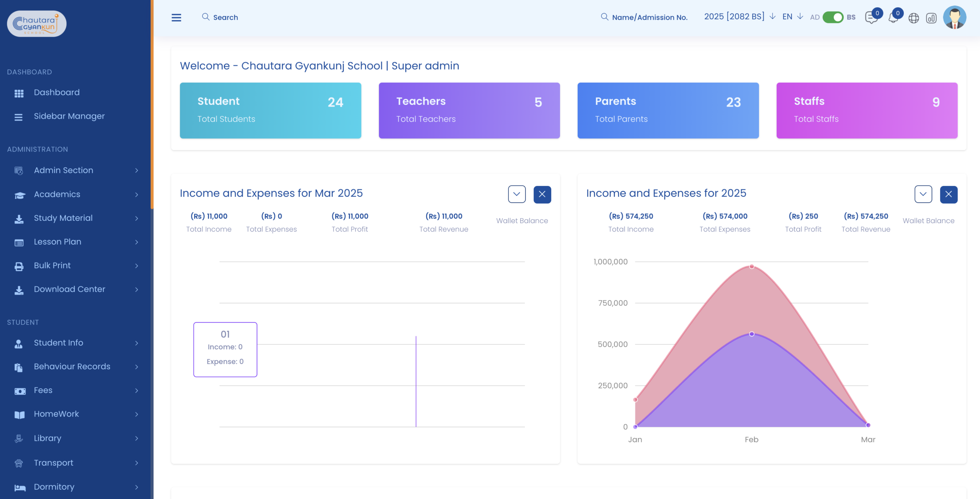This screenshot has height=499, width=980.
Task: Toggle the AD/BS date switch
Action: [833, 17]
